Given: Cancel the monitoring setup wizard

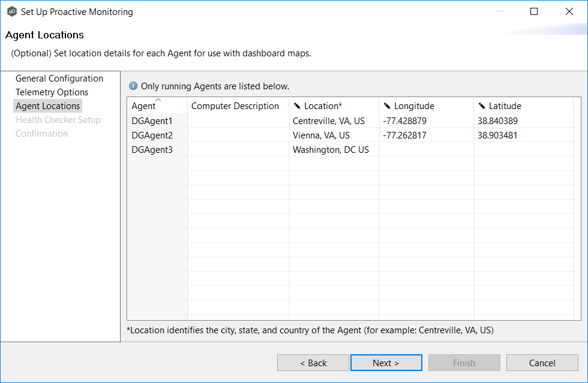Looking at the screenshot, I should (x=542, y=363).
